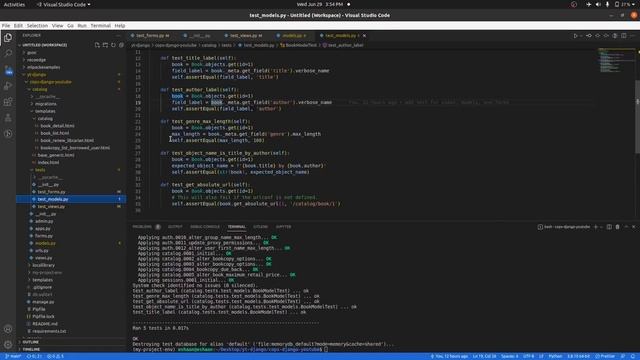Collapse the tests folder

[x=40, y=170]
